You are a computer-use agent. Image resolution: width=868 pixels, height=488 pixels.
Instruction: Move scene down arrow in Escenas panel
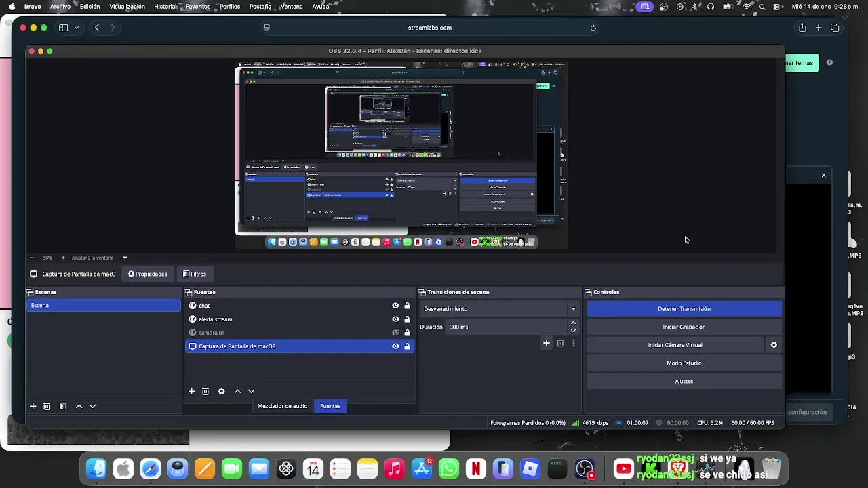(x=93, y=406)
